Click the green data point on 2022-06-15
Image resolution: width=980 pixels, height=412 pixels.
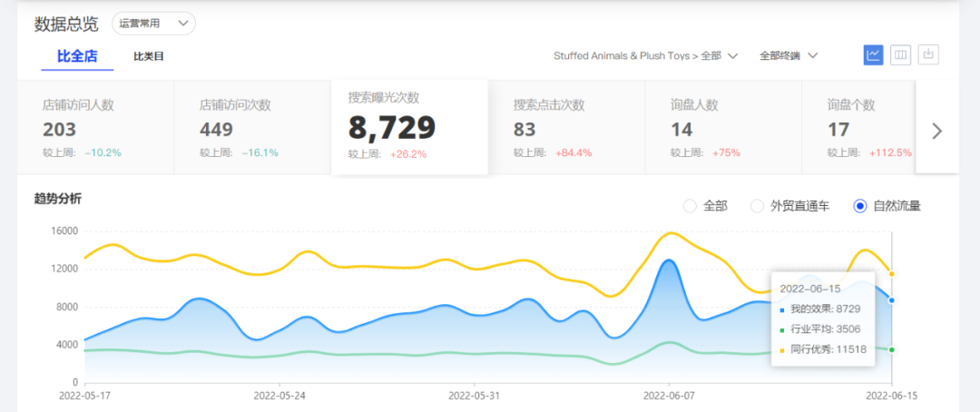coord(892,349)
